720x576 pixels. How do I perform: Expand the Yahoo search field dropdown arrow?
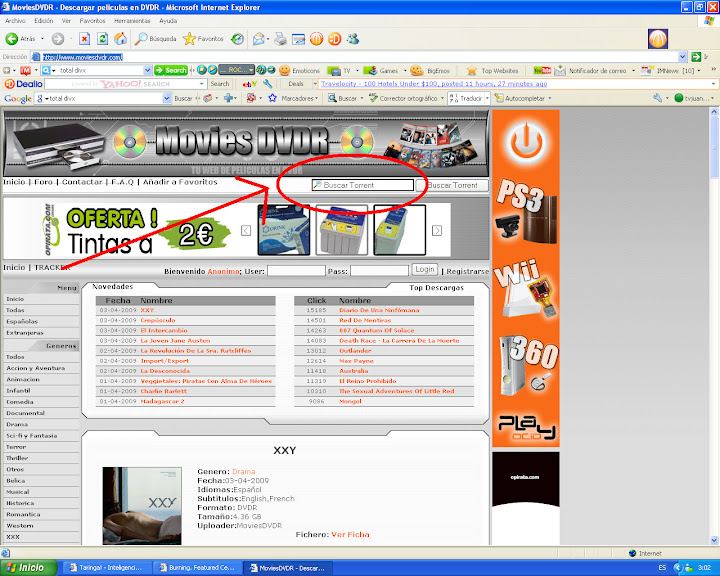click(202, 84)
